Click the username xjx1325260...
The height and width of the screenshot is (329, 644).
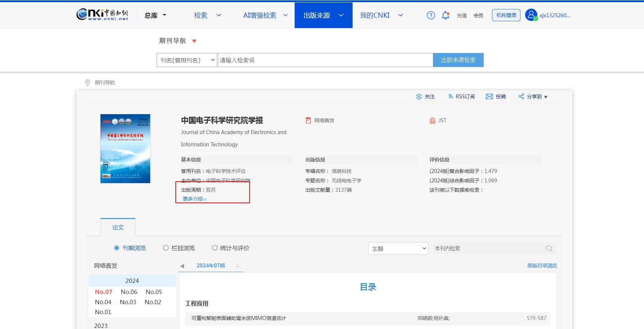tap(555, 15)
